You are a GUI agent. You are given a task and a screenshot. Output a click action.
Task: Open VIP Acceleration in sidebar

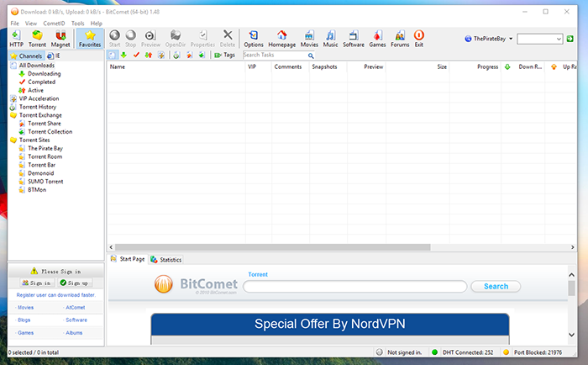[39, 98]
